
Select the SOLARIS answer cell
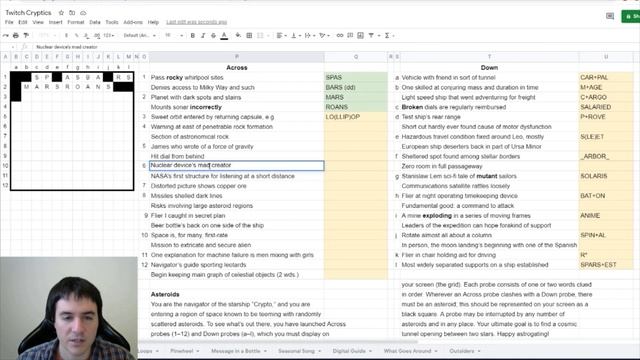[606, 176]
